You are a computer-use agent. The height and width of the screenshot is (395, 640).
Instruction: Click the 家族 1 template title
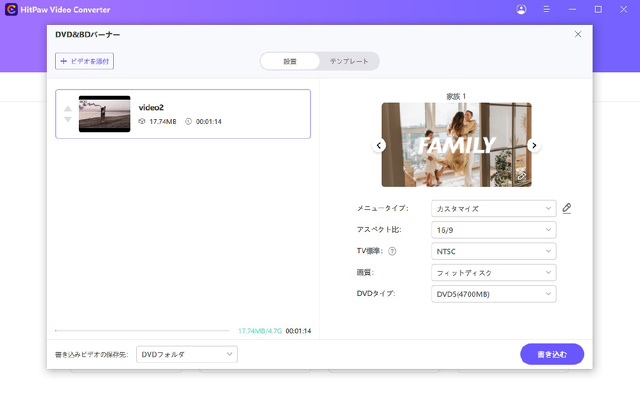(456, 96)
